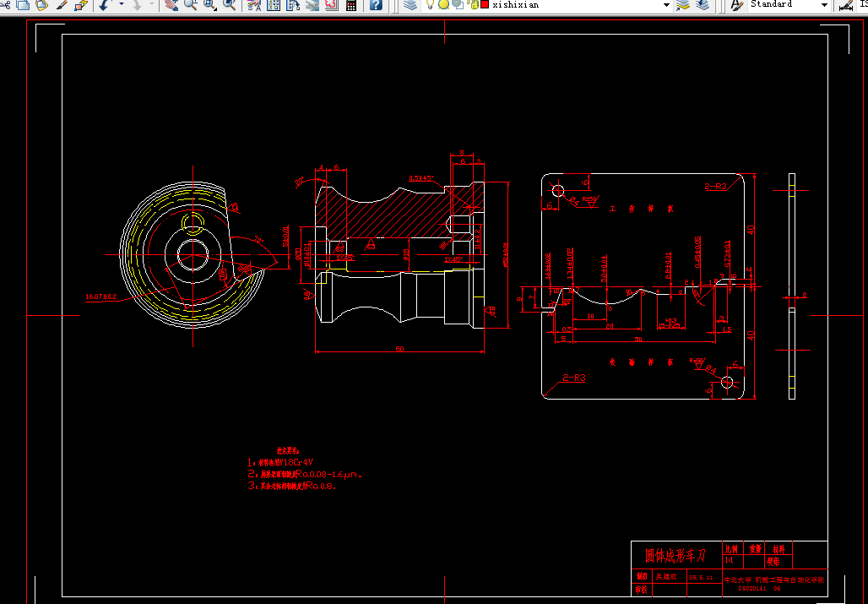Open the DesignCenter icon
868x604 pixels.
274,4
